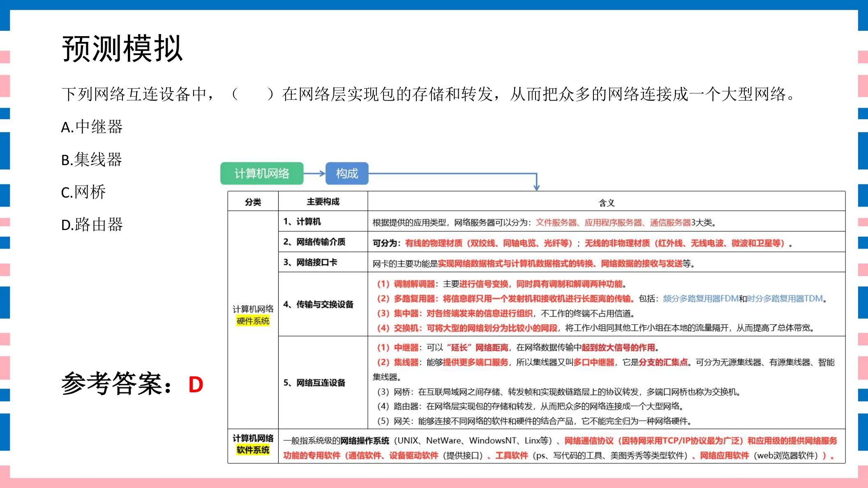Click the (4) 路由器 table line
The width and height of the screenshot is (868, 488).
530,406
